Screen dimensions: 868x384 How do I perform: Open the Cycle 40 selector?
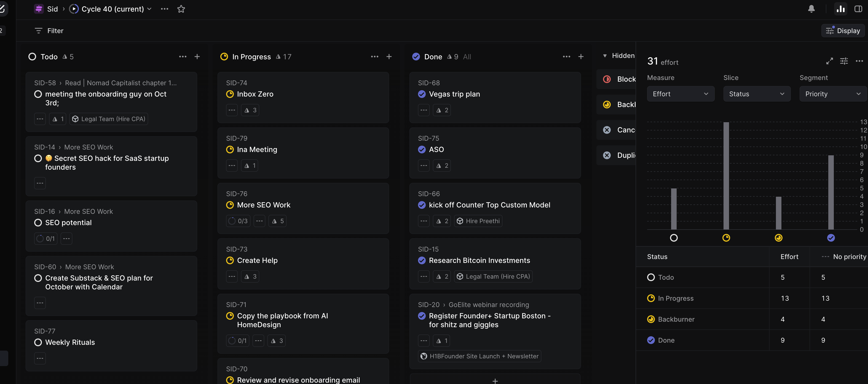click(112, 9)
